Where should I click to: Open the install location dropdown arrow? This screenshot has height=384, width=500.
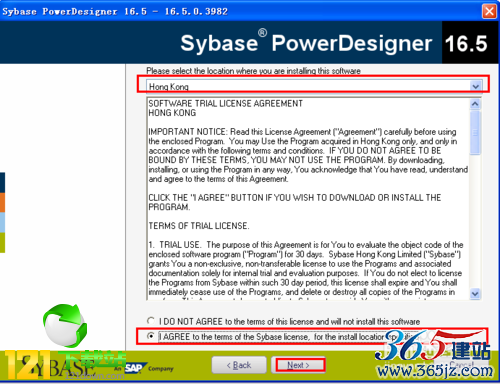click(476, 86)
